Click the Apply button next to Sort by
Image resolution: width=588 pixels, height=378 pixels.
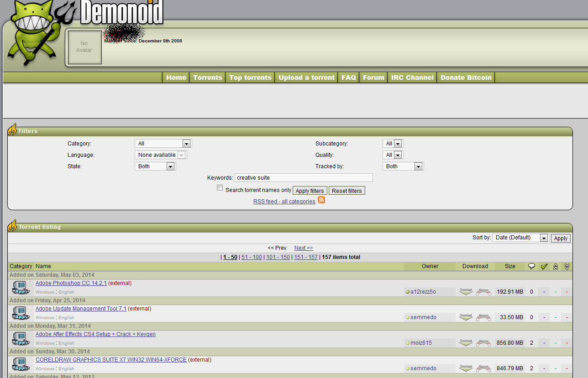(x=561, y=238)
